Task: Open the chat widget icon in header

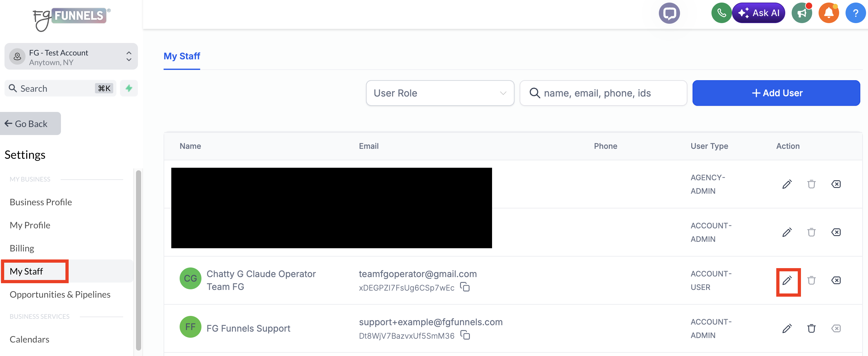Action: pyautogui.click(x=669, y=13)
